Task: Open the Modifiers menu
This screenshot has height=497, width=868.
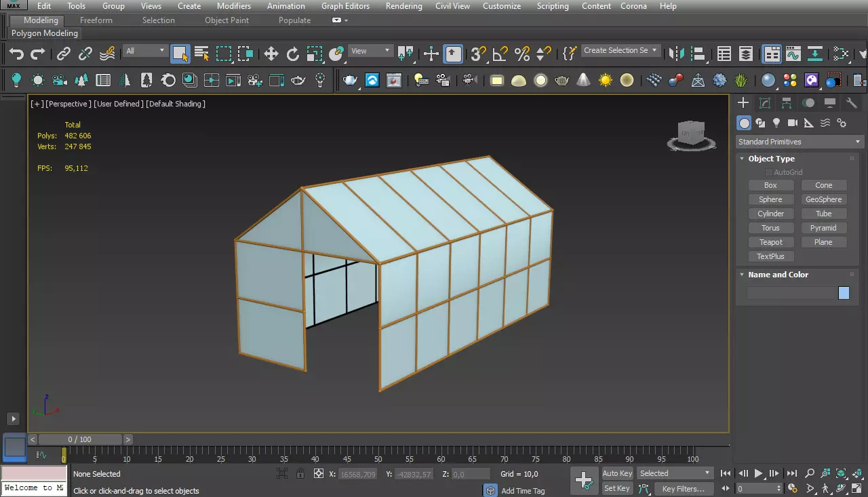Action: click(x=234, y=6)
